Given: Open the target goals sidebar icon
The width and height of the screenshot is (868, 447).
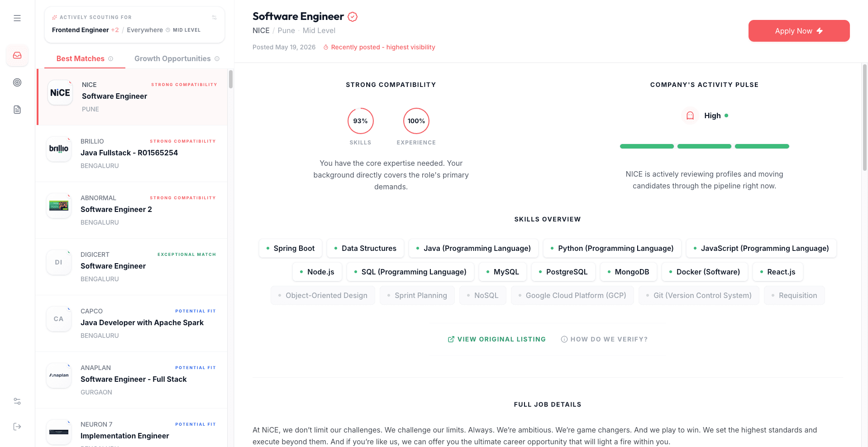Looking at the screenshot, I should 17,82.
